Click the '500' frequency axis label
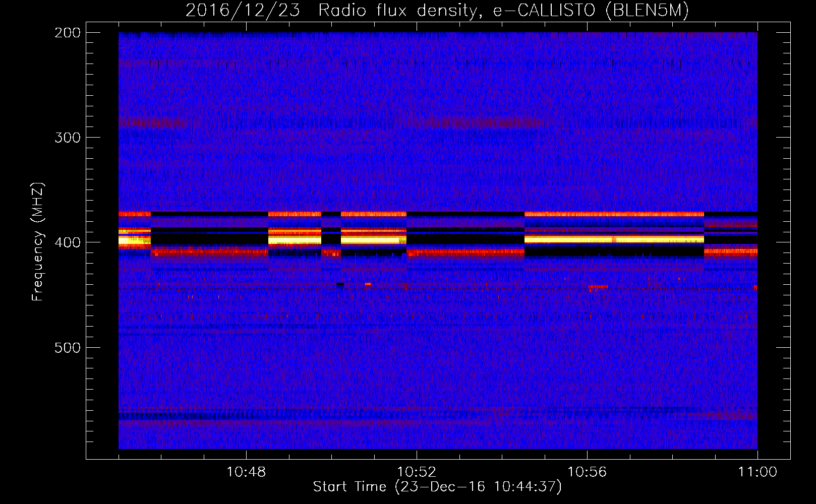Viewport: 816px width, 504px height. click(x=68, y=348)
